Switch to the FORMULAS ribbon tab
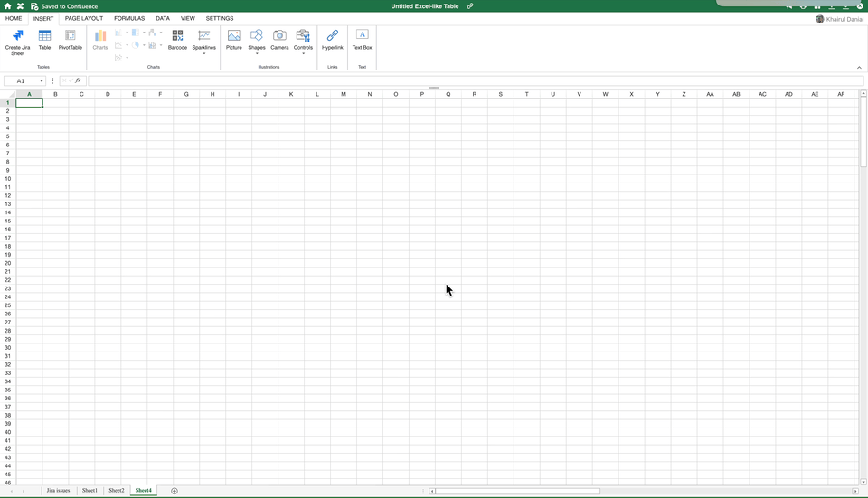This screenshot has width=868, height=498. [129, 18]
